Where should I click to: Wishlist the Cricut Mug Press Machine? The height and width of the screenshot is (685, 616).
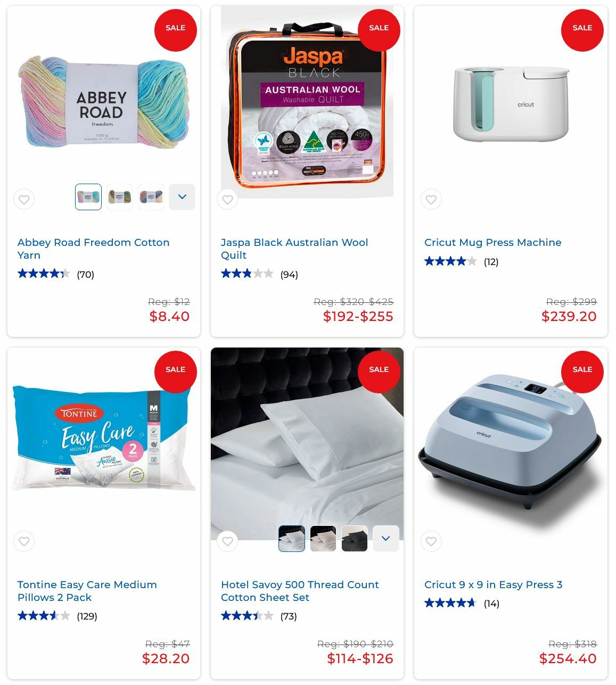[431, 200]
